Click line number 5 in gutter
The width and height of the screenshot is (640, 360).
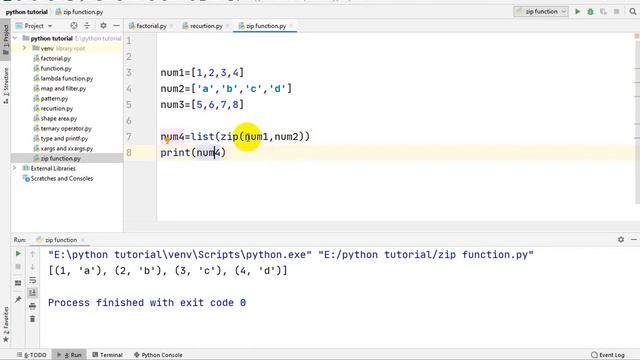[129, 105]
